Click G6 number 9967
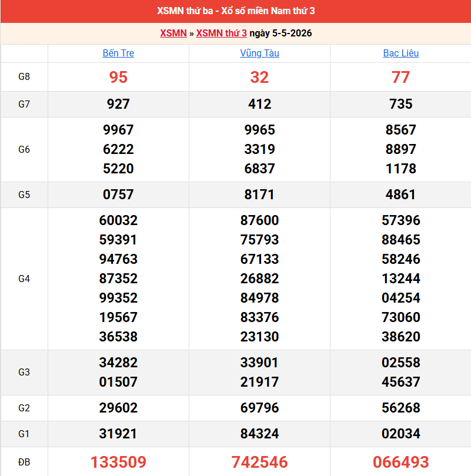The height and width of the screenshot is (476, 471). [x=118, y=130]
